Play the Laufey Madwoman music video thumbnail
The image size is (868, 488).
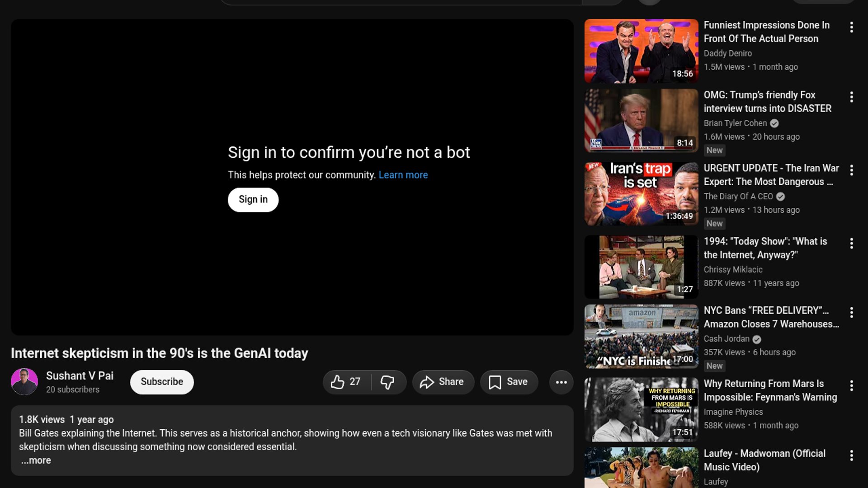click(641, 468)
